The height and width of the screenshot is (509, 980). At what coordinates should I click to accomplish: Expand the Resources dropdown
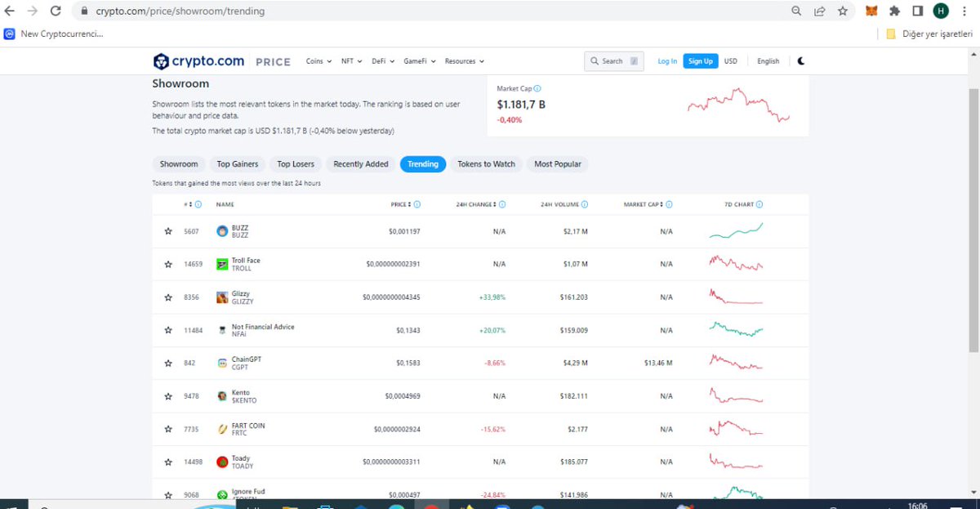[x=465, y=61]
